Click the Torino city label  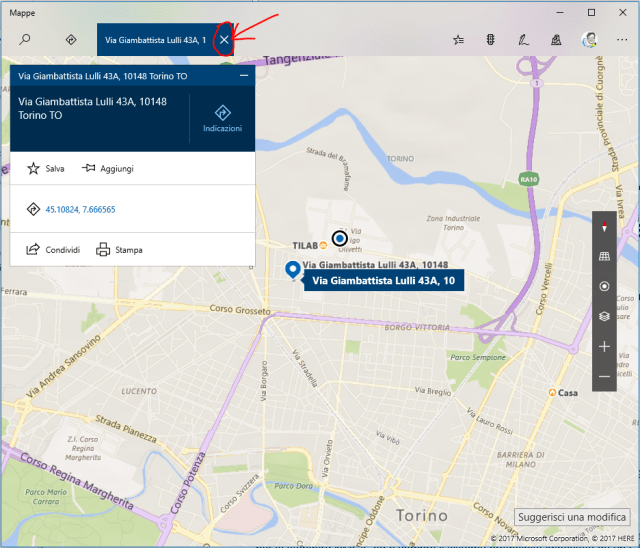tap(422, 516)
